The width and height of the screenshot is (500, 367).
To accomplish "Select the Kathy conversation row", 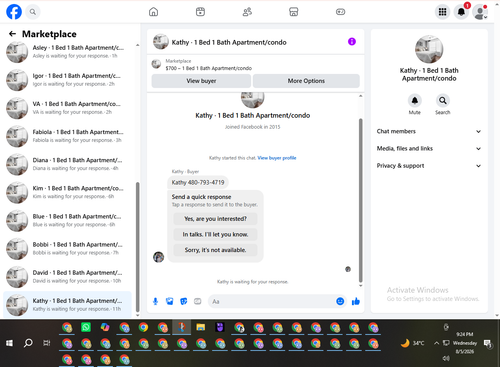I will click(x=67, y=305).
